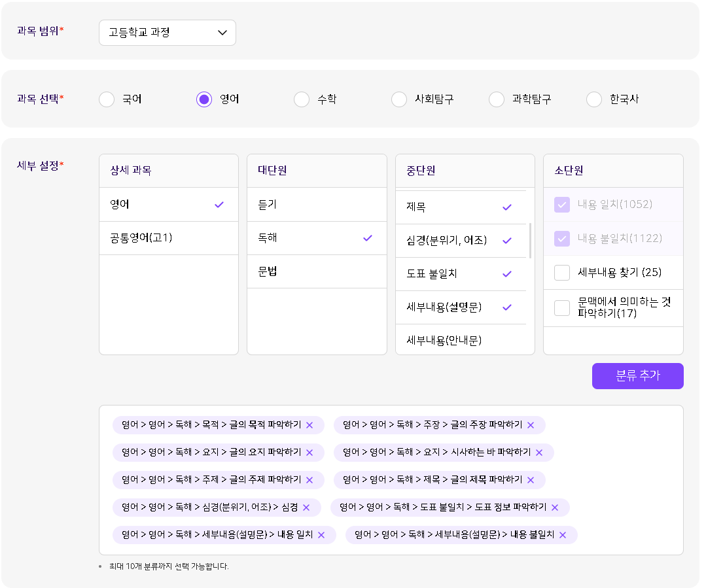This screenshot has width=706, height=588.
Task: Remove the 글의 목적 파악하기 tag
Action: pos(309,425)
